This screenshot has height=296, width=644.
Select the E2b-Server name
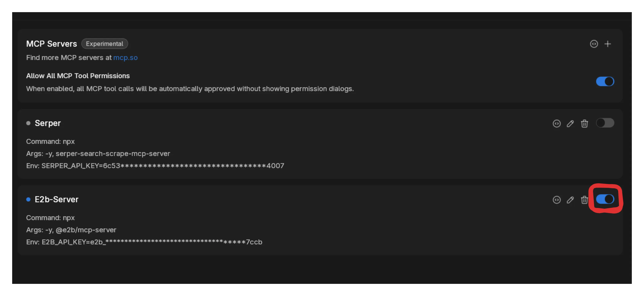click(x=56, y=199)
